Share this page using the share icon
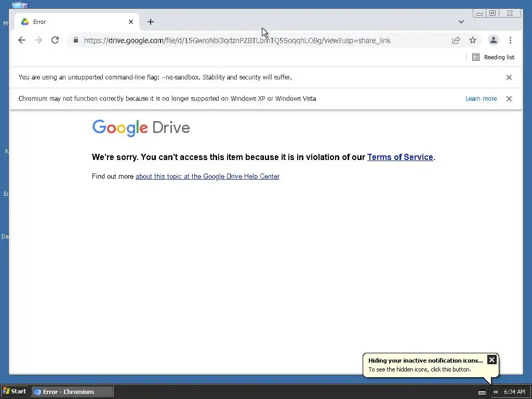The image size is (532, 399). (456, 41)
